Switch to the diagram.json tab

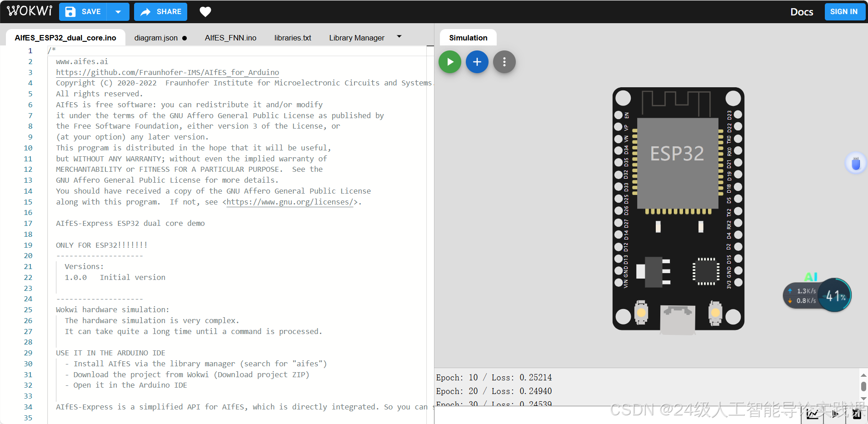(155, 38)
